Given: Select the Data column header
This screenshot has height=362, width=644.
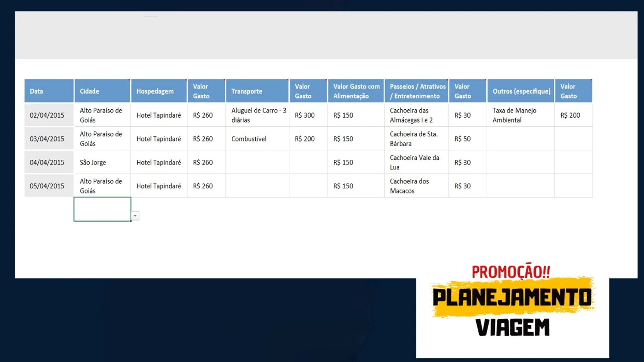Looking at the screenshot, I should click(x=49, y=91).
